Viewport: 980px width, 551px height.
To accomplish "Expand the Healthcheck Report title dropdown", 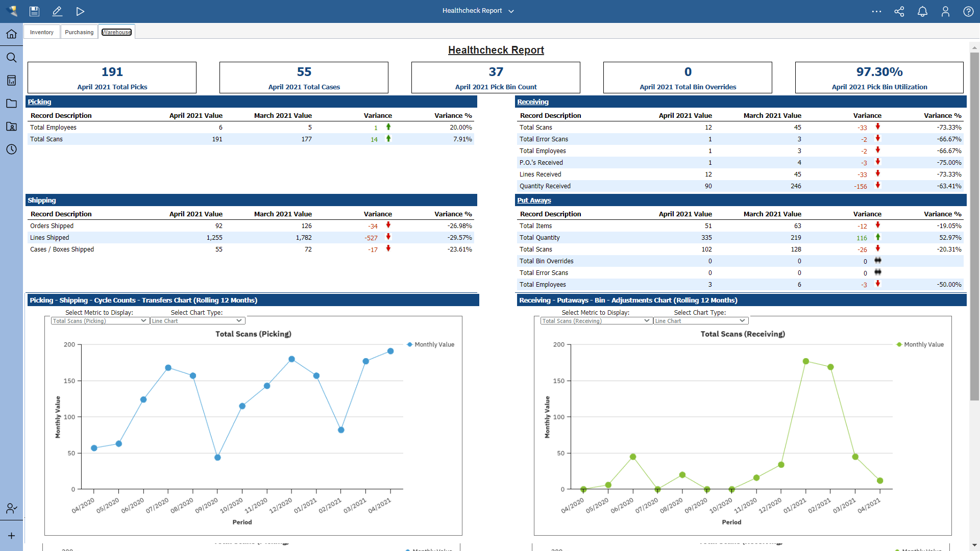I will point(511,11).
